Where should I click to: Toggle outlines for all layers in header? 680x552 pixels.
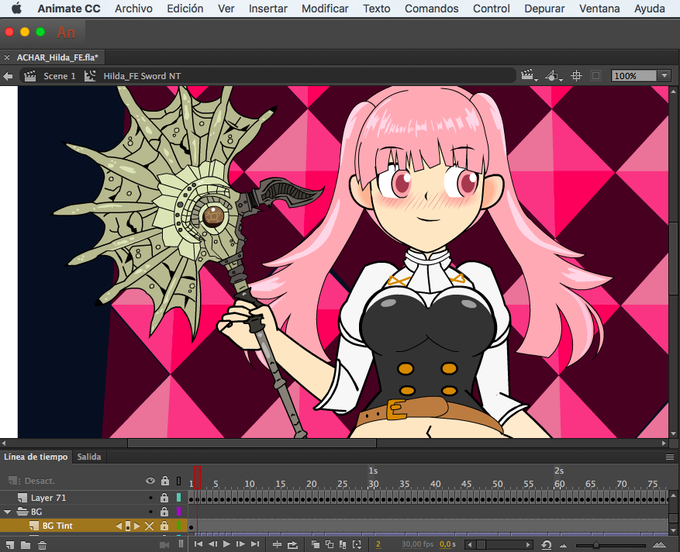[179, 480]
